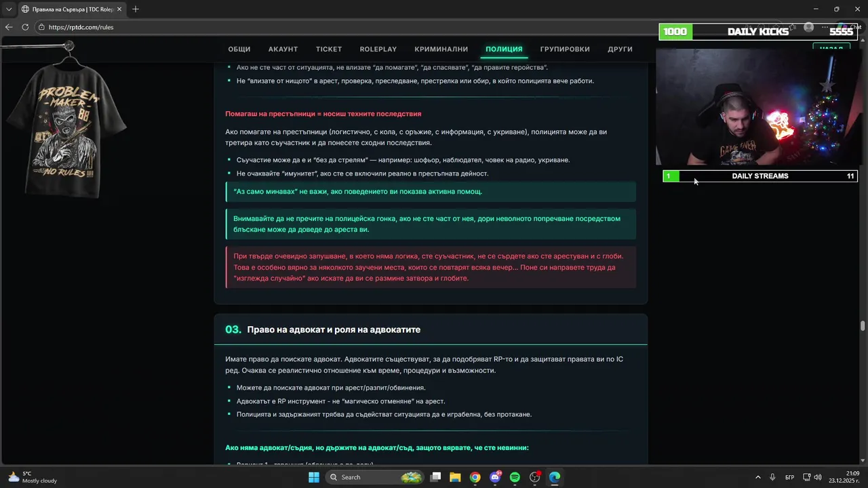Reload the page with refresh icon
This screenshot has height=488, width=868.
point(25,27)
